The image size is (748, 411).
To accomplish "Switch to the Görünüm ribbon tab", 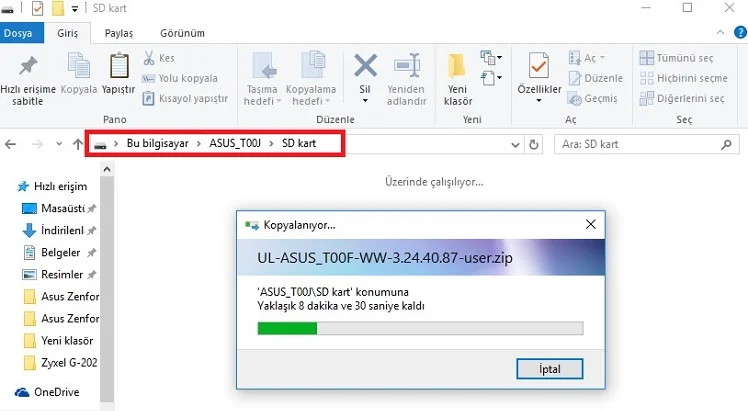I will click(182, 33).
